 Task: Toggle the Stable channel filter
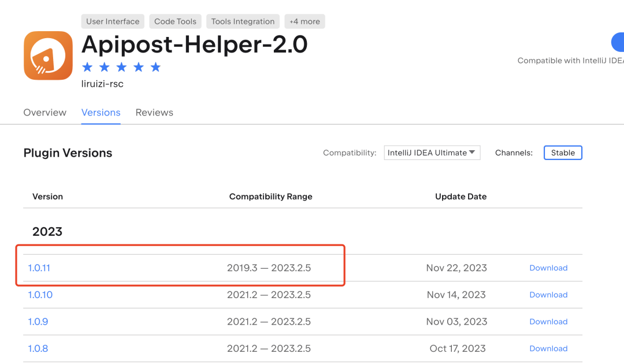[x=563, y=153]
